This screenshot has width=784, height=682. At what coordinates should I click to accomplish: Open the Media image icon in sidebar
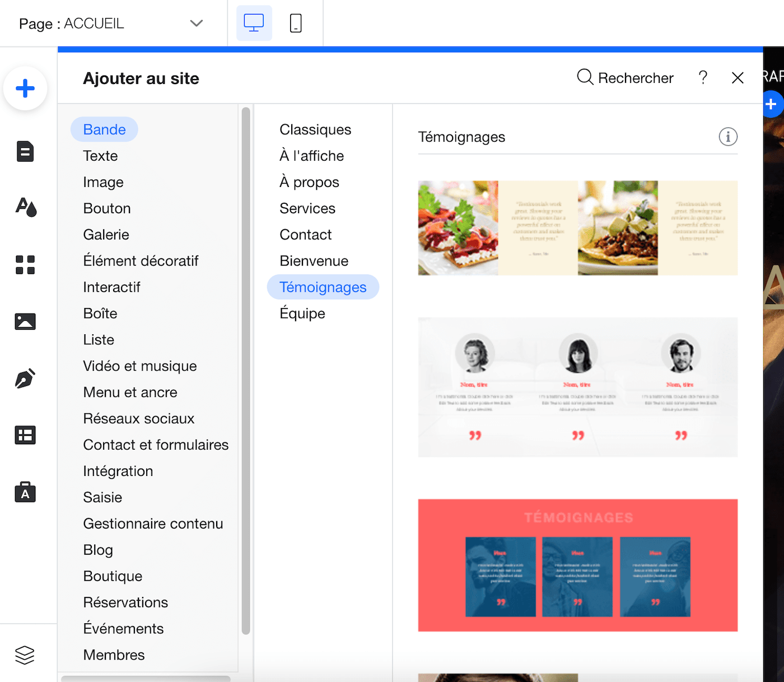[x=25, y=321]
